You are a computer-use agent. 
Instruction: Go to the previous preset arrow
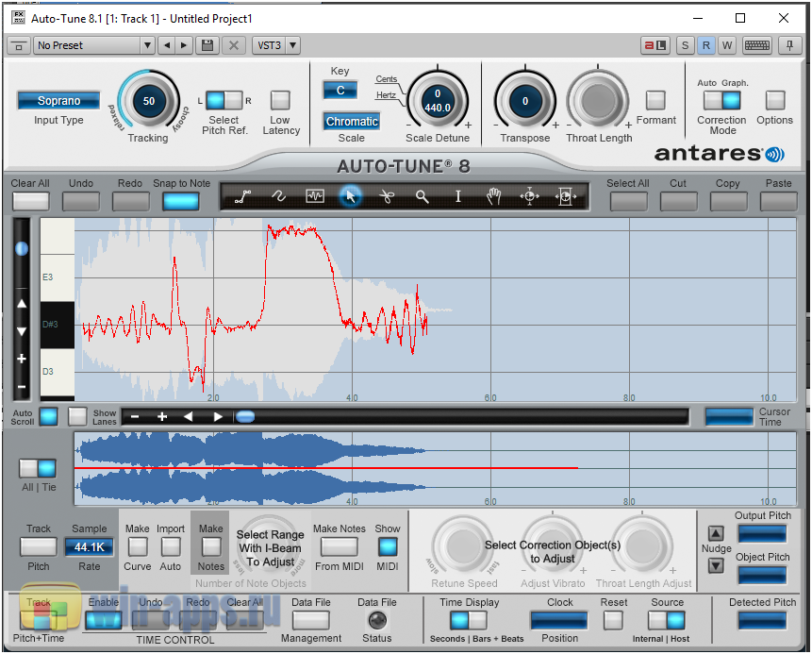click(167, 45)
